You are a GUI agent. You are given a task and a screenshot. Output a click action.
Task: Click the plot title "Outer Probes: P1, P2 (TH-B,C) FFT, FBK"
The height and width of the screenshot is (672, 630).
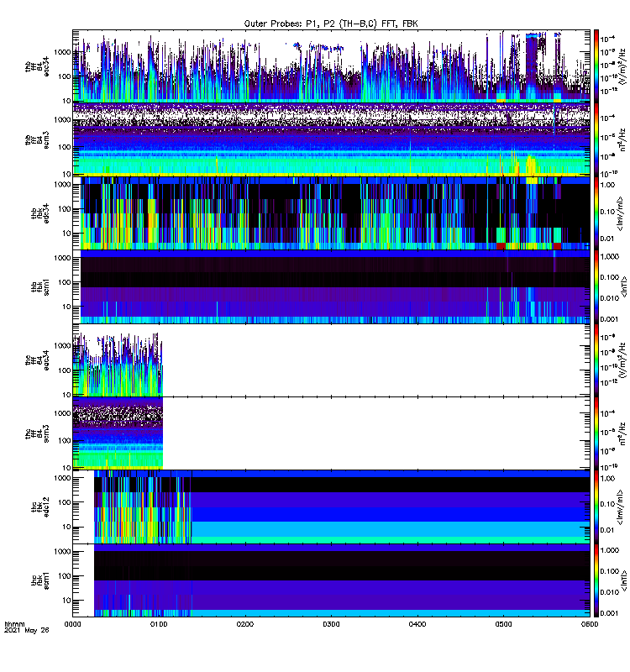[x=330, y=24]
